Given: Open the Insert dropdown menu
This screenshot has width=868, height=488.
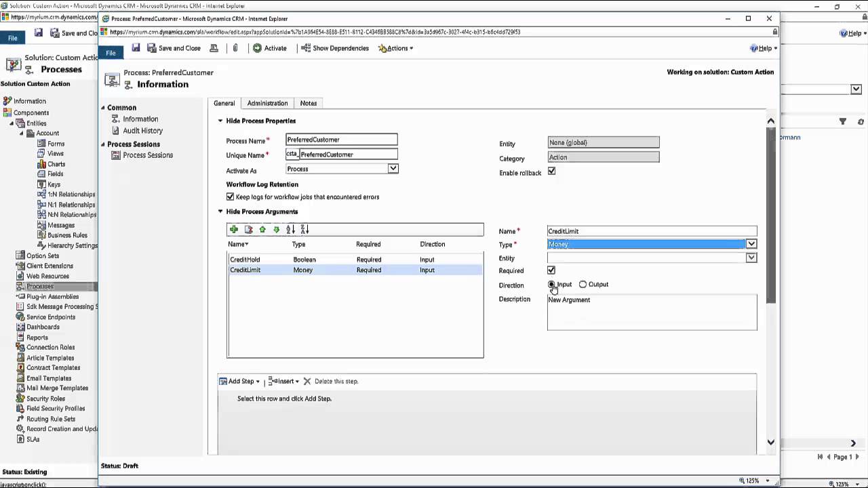Looking at the screenshot, I should tap(283, 381).
